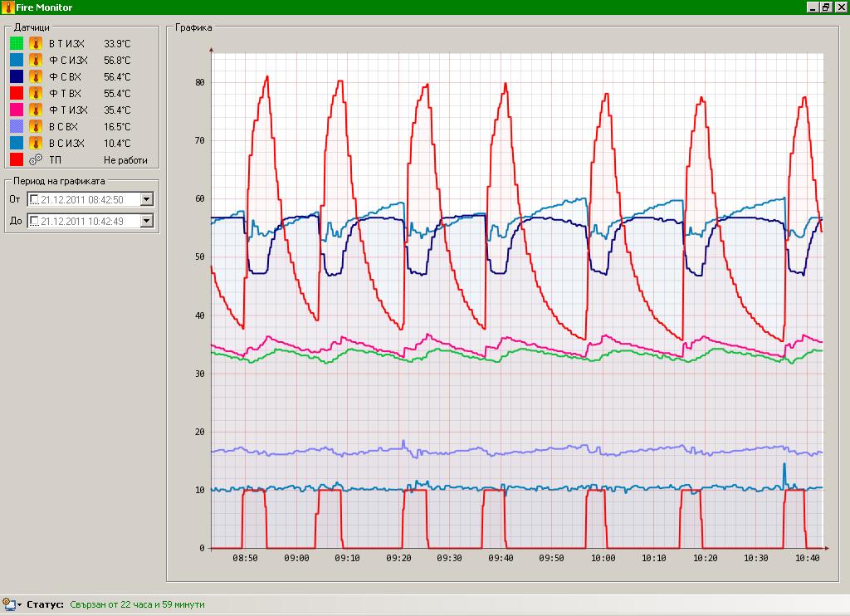Click the Fire Monitor title bar app icon
The image size is (850, 616).
[7, 7]
